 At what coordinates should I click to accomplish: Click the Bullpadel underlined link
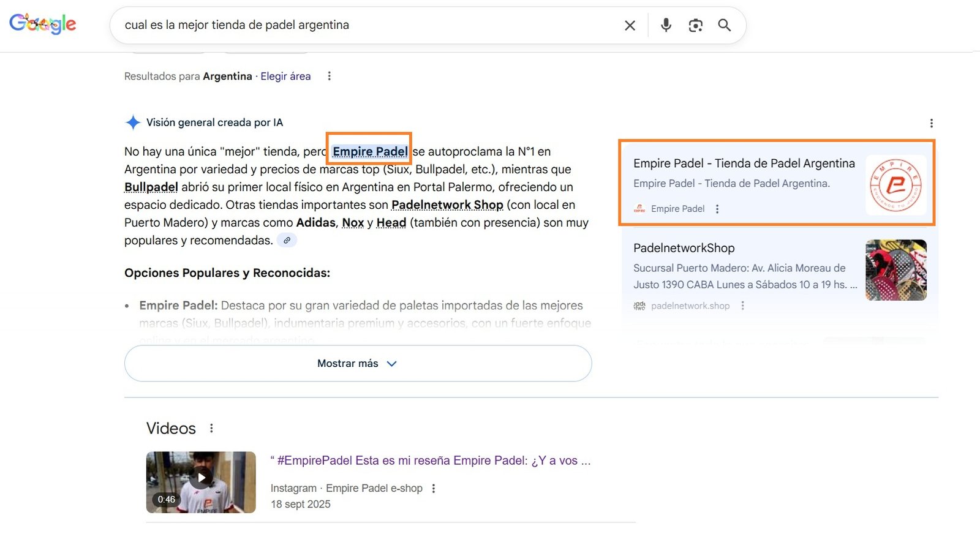pos(151,187)
